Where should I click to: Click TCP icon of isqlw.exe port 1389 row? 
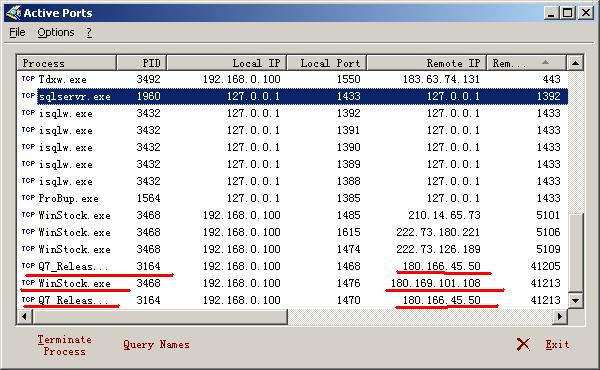pos(28,163)
